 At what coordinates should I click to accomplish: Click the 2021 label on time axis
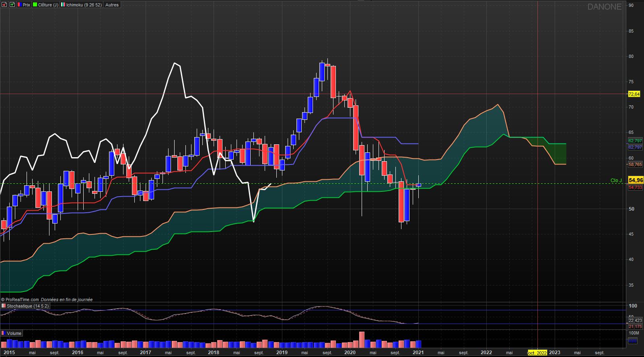point(418,353)
